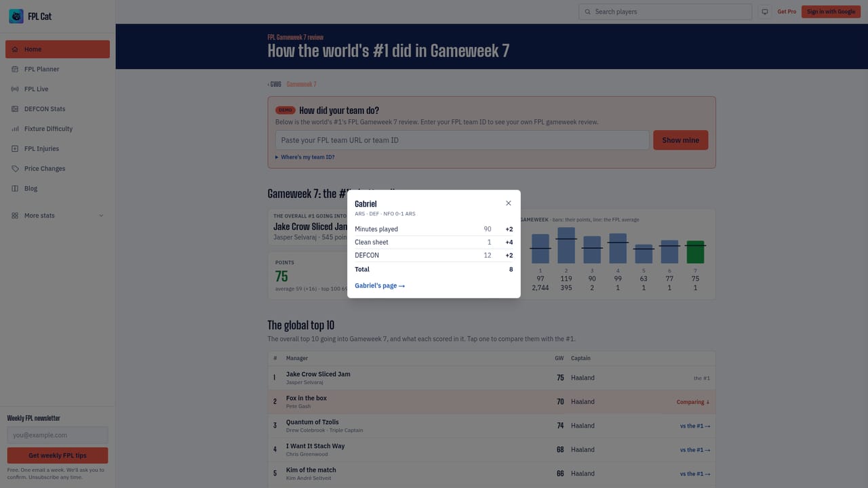Compare I Want It Stach Way vs #1
The image size is (868, 488).
695,450
